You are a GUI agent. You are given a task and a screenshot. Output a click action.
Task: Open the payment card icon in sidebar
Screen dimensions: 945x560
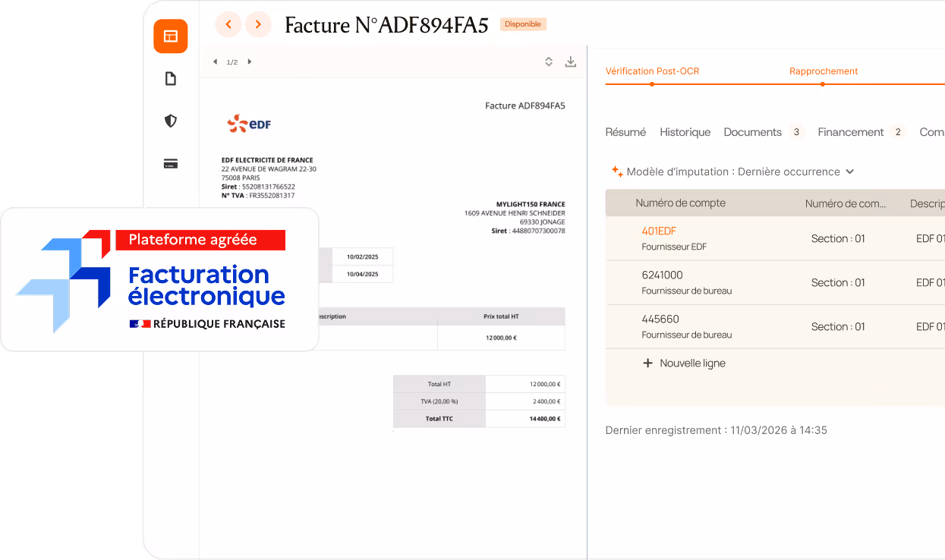[171, 163]
